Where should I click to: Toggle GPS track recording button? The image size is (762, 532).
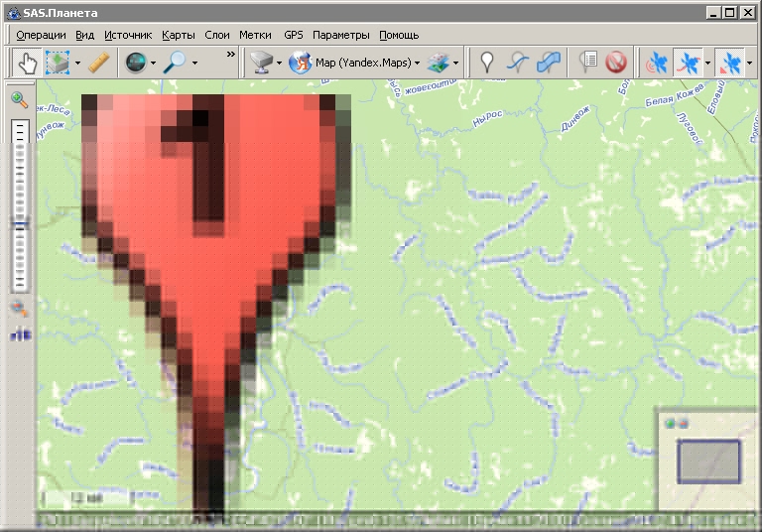pyautogui.click(x=687, y=63)
